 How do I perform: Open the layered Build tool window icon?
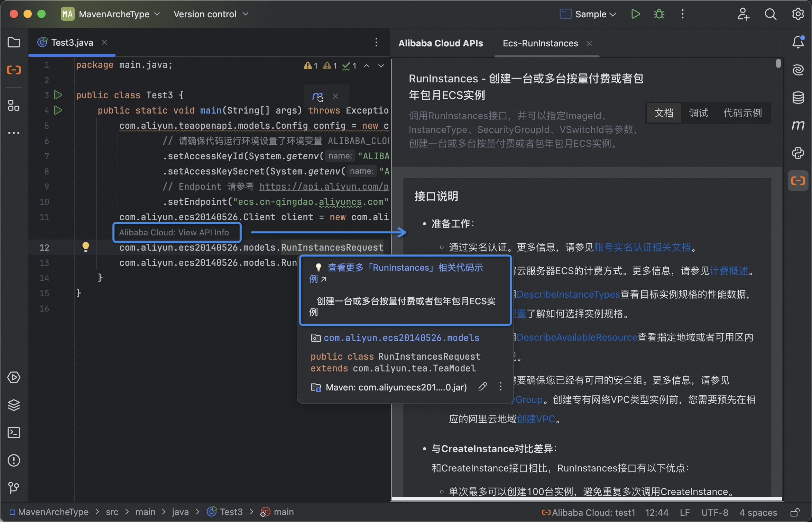pyautogui.click(x=14, y=405)
